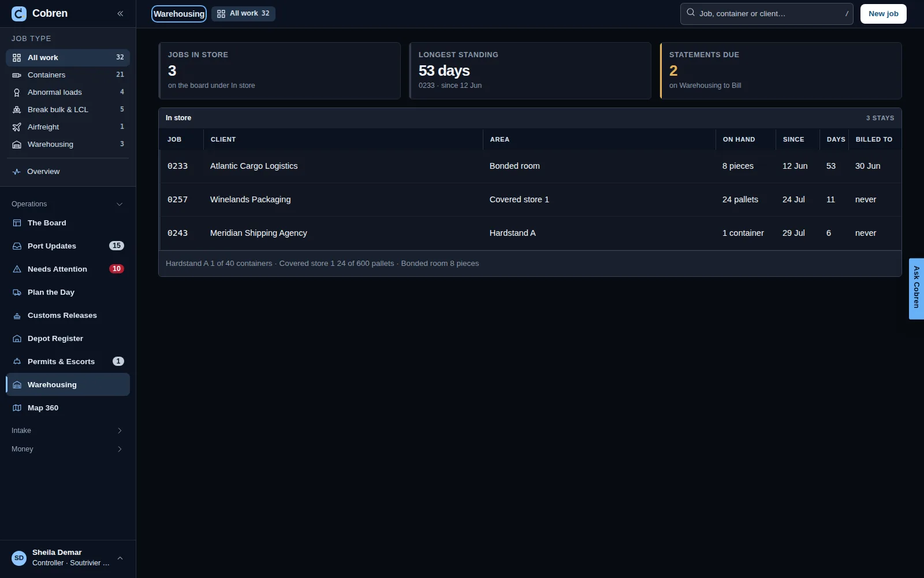Open the Sheila Demar user menu chevron
The height and width of the screenshot is (578, 924).
120,558
